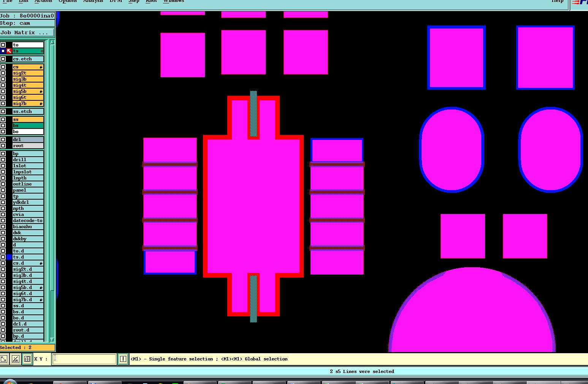Click the grid snap icon beside X Y
Screen dimensions: 588x384
27,359
